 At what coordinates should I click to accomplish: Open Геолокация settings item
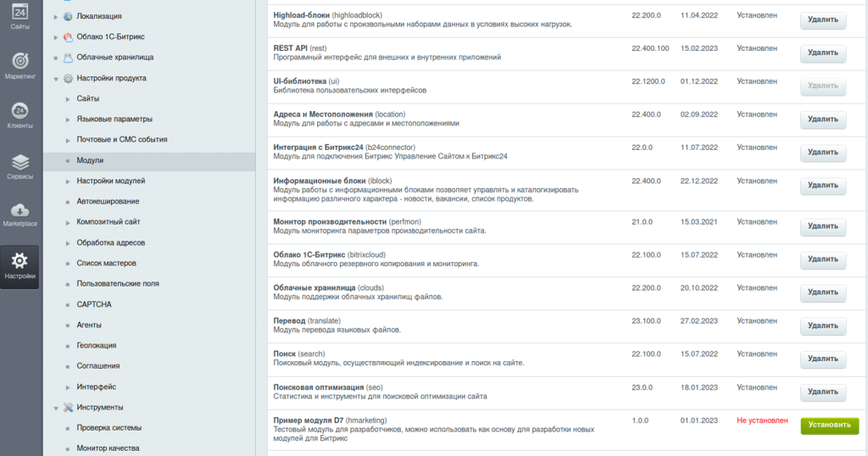click(x=97, y=345)
